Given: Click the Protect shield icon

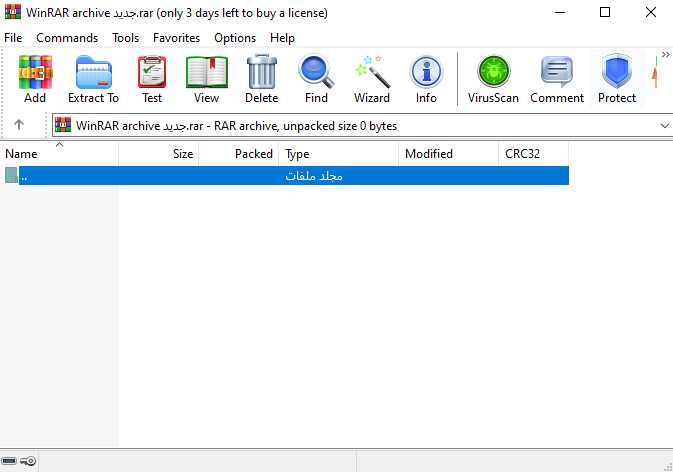Looking at the screenshot, I should [x=617, y=71].
